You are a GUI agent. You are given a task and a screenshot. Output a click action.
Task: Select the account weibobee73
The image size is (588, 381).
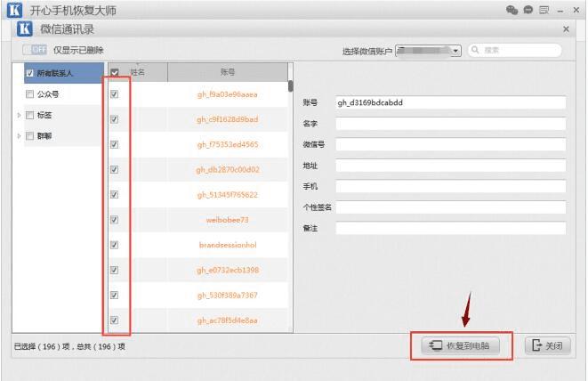click(x=227, y=220)
